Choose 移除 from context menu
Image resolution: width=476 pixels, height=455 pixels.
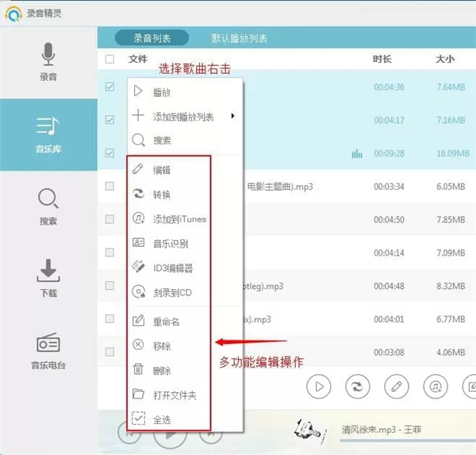coord(185,346)
